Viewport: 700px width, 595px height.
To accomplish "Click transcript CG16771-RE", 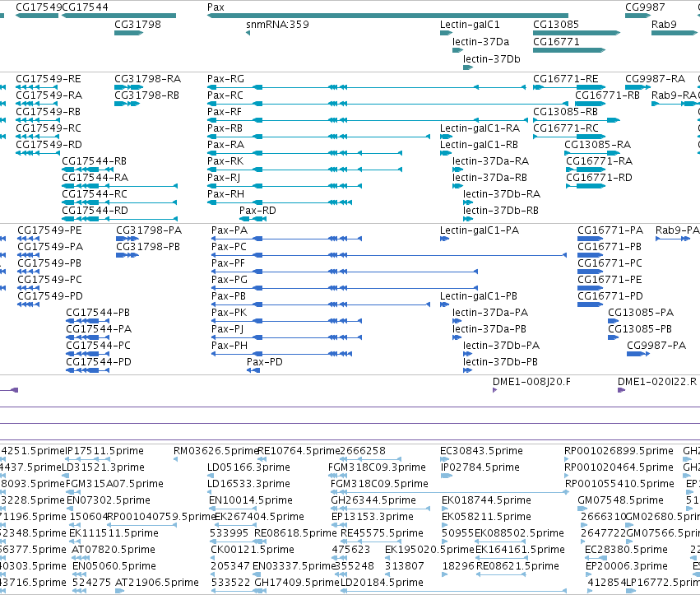I will (569, 87).
